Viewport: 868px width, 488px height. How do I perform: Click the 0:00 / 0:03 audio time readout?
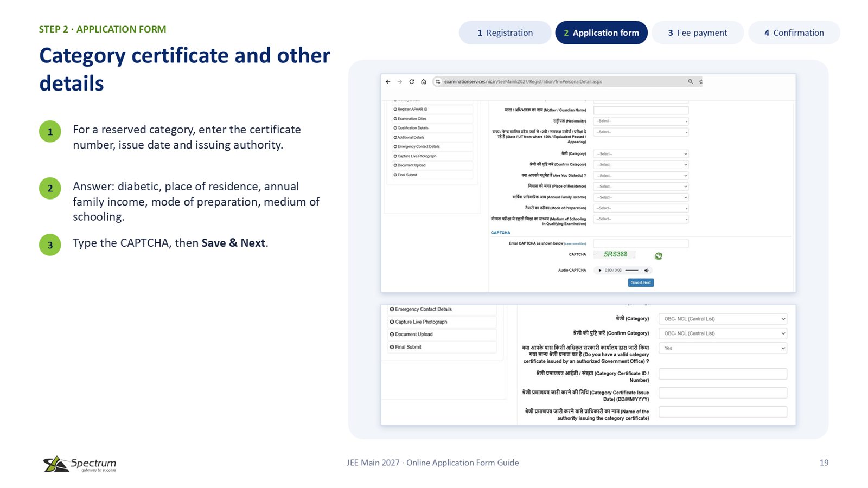[613, 270]
